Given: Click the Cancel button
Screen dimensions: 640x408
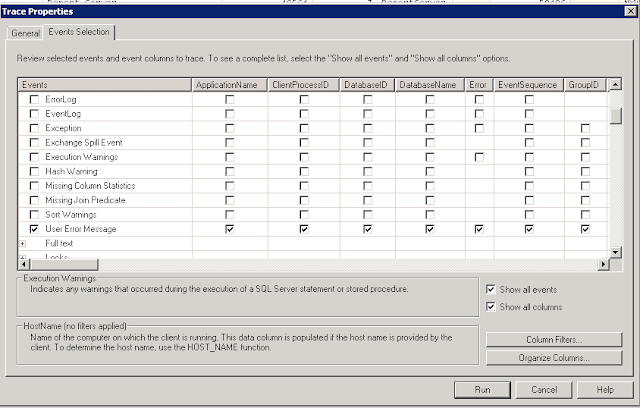Looking at the screenshot, I should point(544,390).
